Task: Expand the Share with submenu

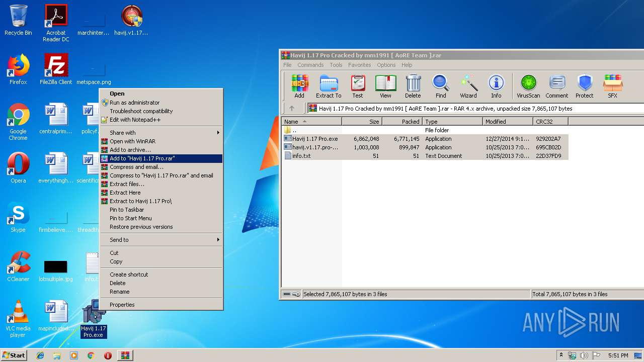Action: pyautogui.click(x=161, y=133)
